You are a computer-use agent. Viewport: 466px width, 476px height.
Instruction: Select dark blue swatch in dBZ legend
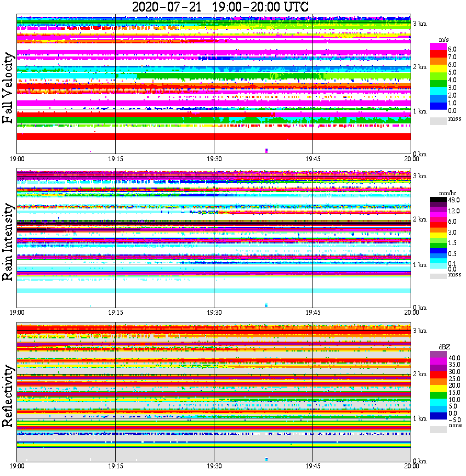(439, 416)
